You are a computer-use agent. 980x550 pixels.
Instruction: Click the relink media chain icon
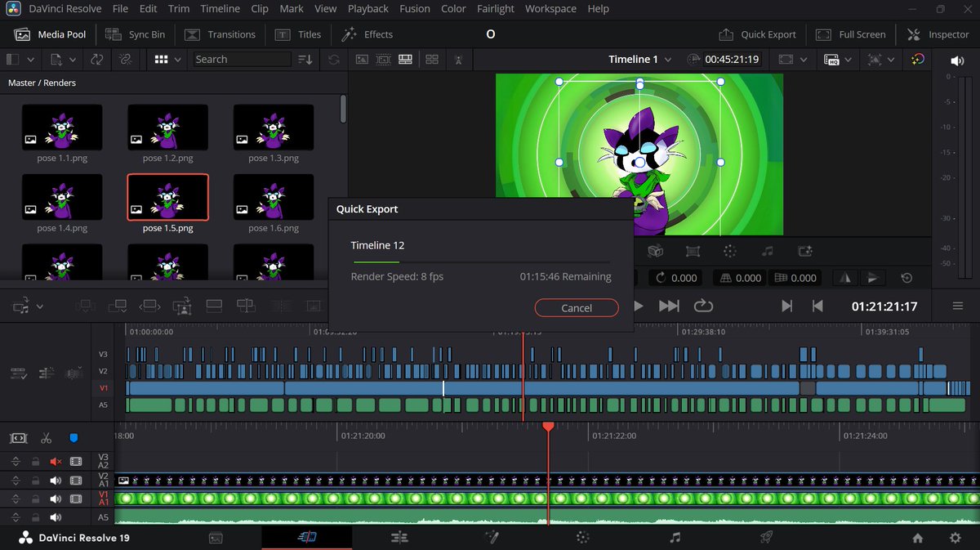(125, 60)
